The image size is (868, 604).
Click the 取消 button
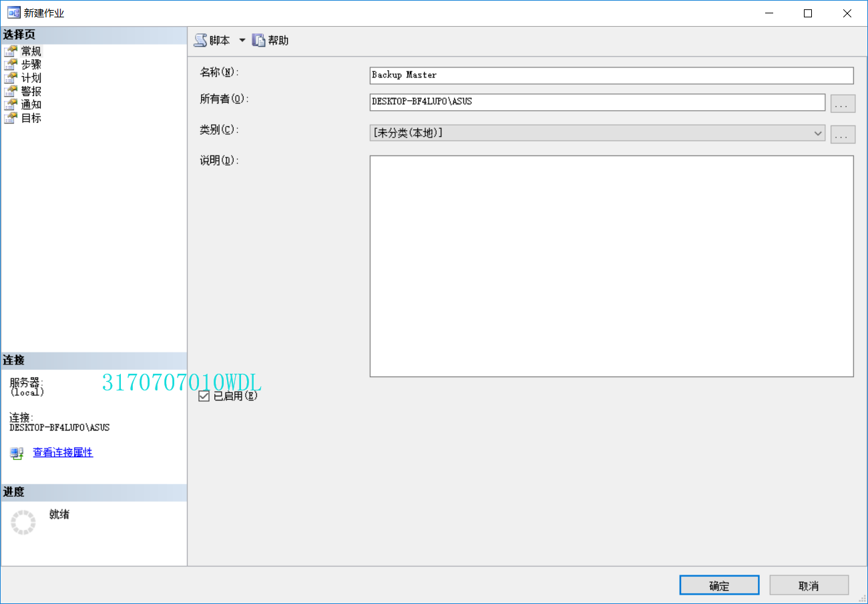pyautogui.click(x=809, y=585)
